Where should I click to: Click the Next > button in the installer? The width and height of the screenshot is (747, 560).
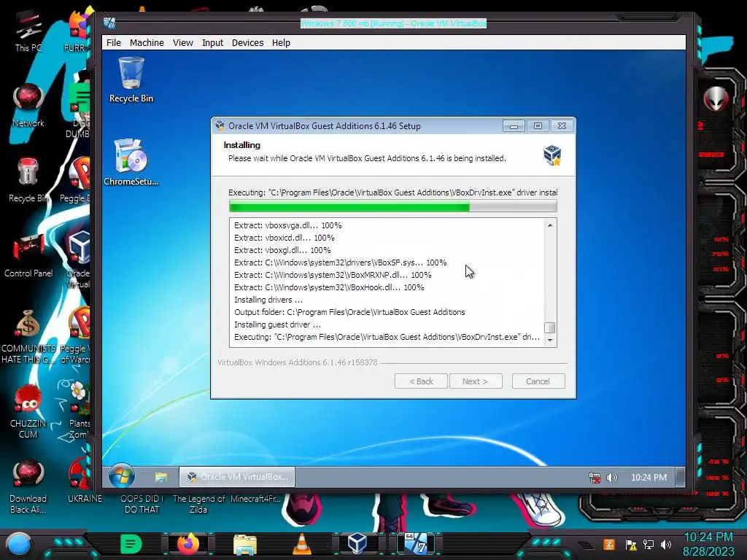click(x=476, y=381)
